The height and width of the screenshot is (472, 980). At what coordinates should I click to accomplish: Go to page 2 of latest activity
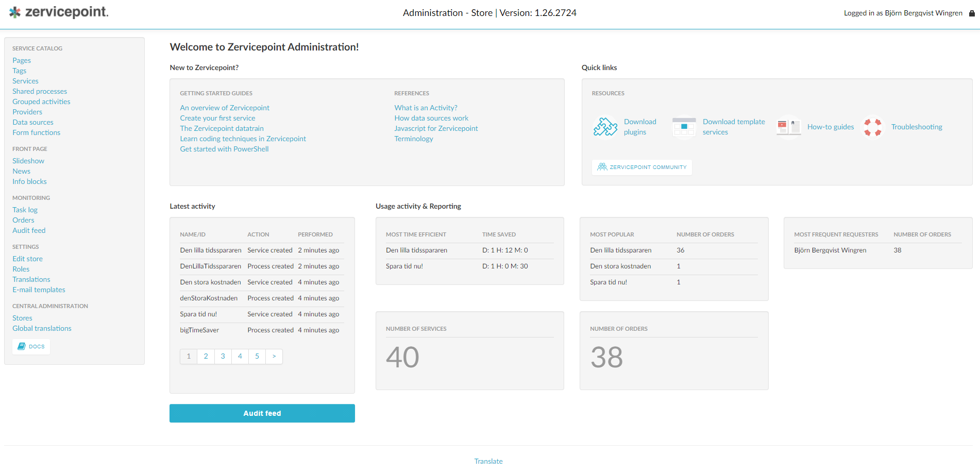206,356
